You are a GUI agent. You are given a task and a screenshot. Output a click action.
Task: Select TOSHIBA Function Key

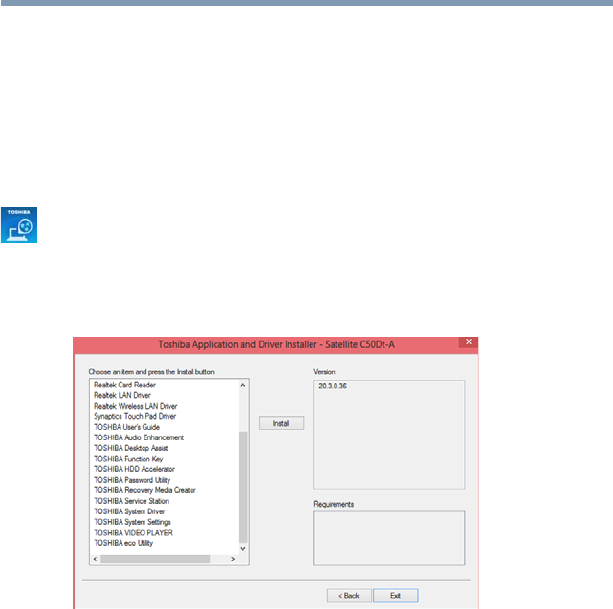[129, 459]
